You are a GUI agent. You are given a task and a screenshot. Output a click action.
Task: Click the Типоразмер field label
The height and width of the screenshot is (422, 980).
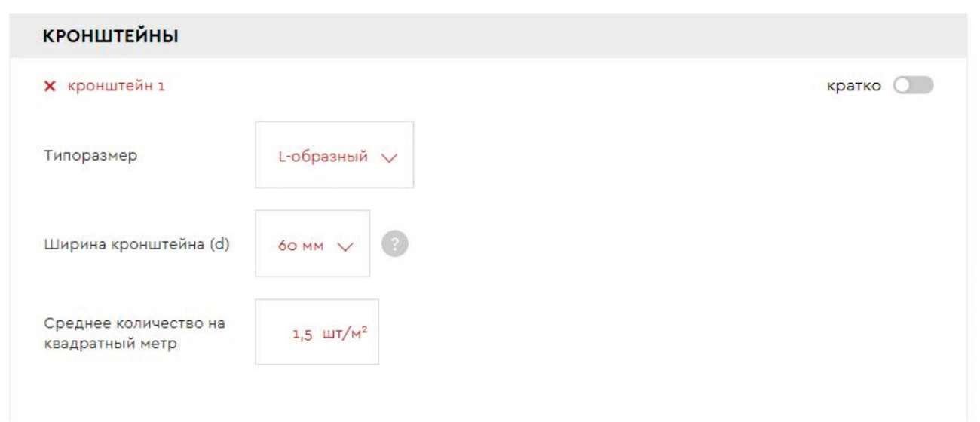click(x=90, y=157)
